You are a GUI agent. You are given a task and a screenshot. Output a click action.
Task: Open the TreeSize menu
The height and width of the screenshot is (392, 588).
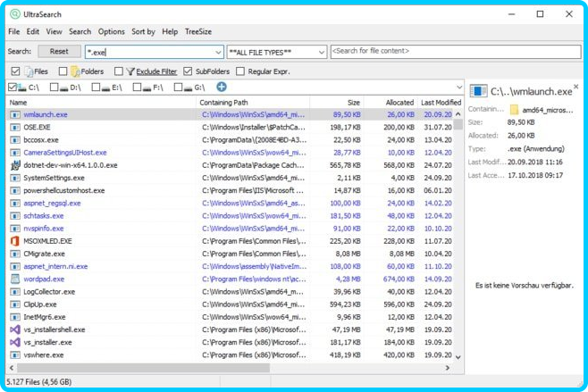coord(198,31)
